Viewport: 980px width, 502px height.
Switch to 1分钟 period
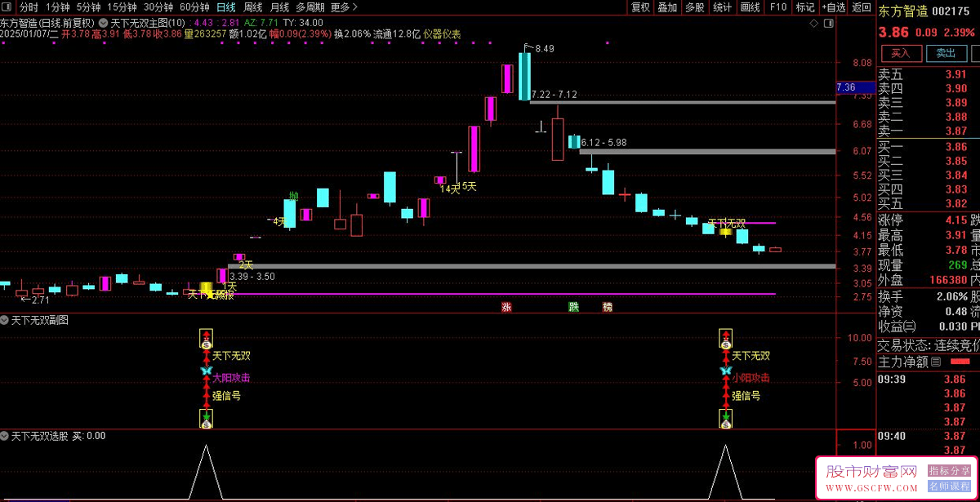click(58, 7)
